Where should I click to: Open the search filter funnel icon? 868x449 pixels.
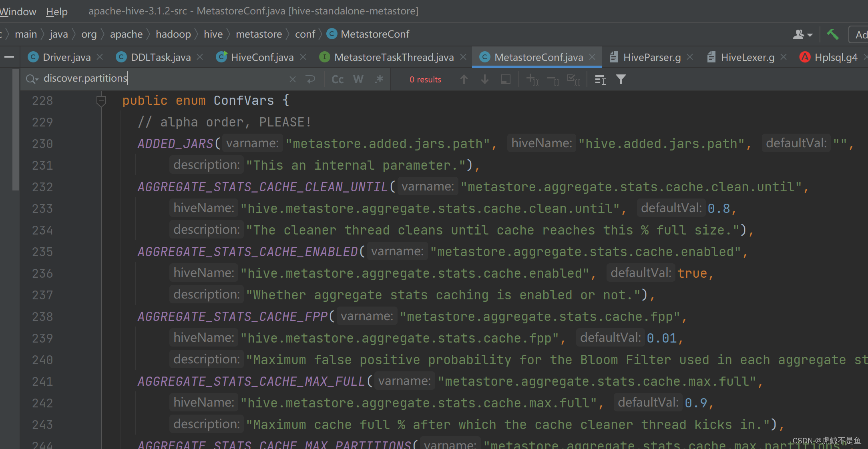tap(621, 79)
